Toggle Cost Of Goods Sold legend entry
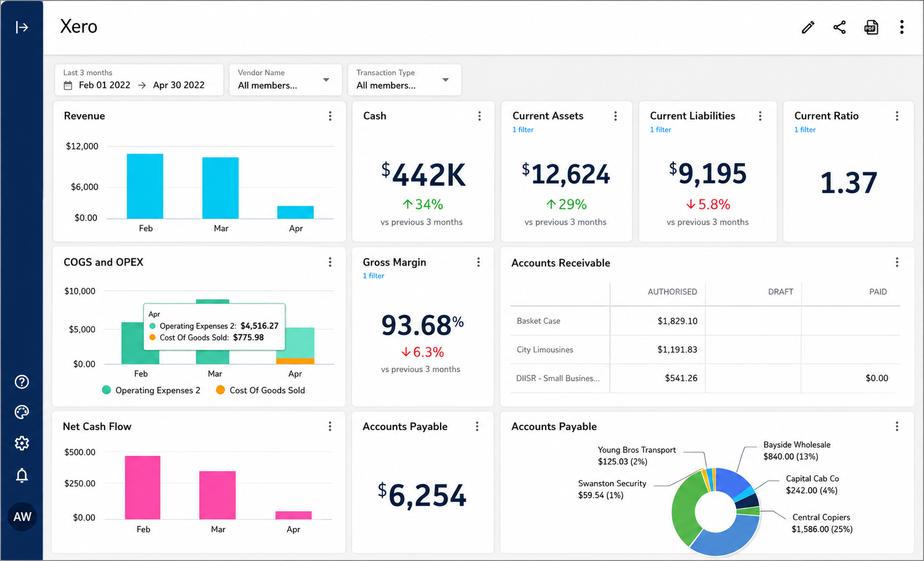Viewport: 924px width, 561px height. click(x=261, y=390)
